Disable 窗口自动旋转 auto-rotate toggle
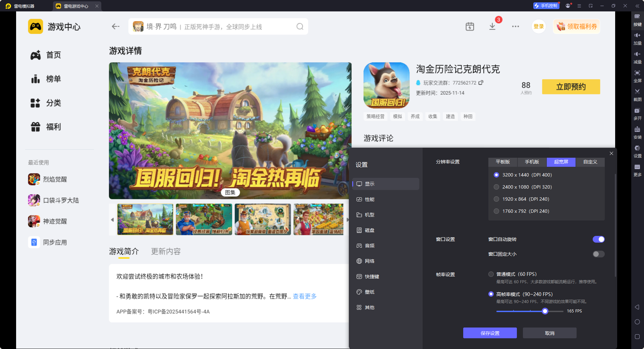 598,239
